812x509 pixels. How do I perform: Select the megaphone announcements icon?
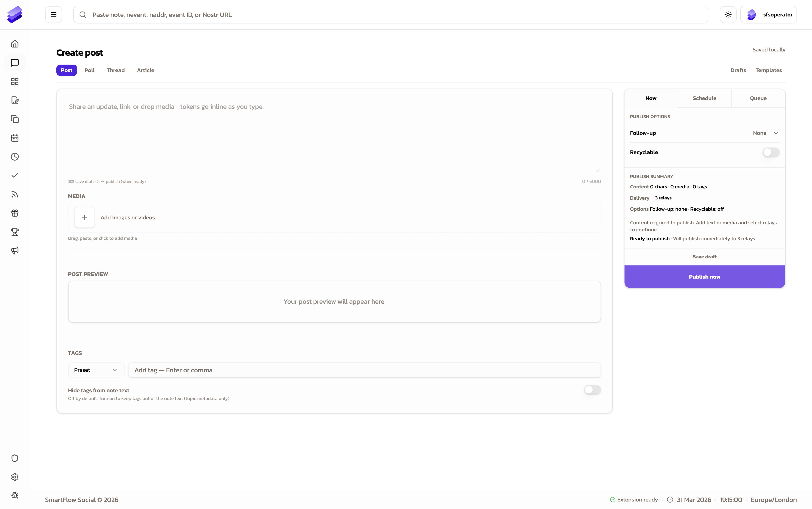click(15, 250)
